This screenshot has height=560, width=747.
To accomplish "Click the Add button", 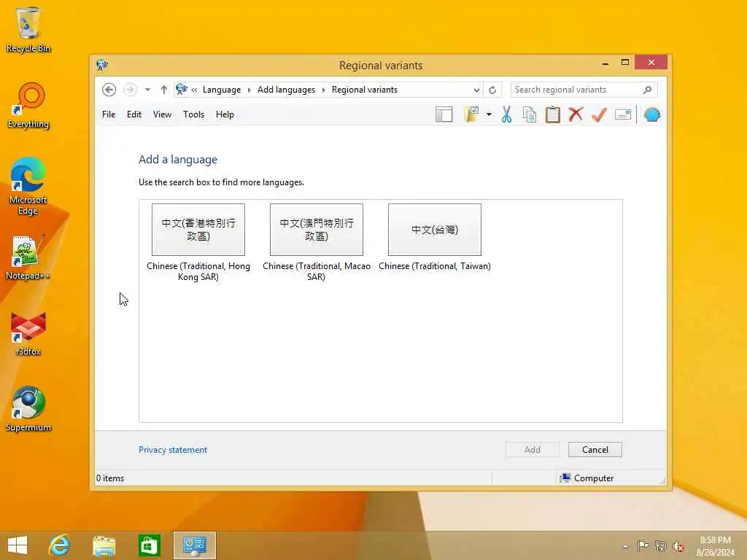I will (x=532, y=449).
